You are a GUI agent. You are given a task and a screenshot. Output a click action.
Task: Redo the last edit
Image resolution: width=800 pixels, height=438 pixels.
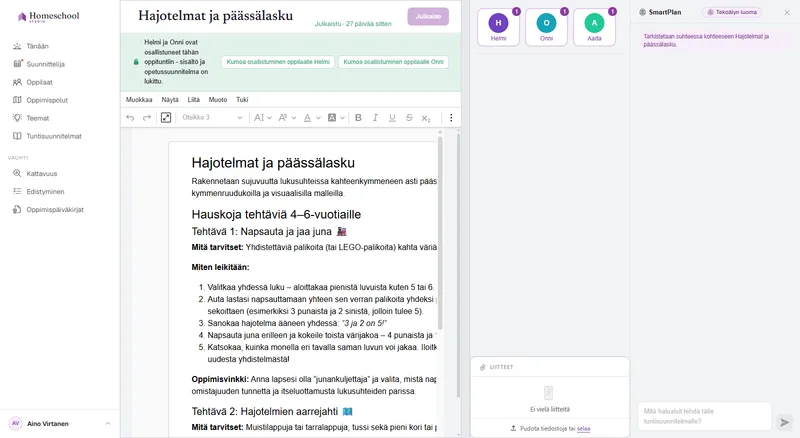[x=147, y=118]
